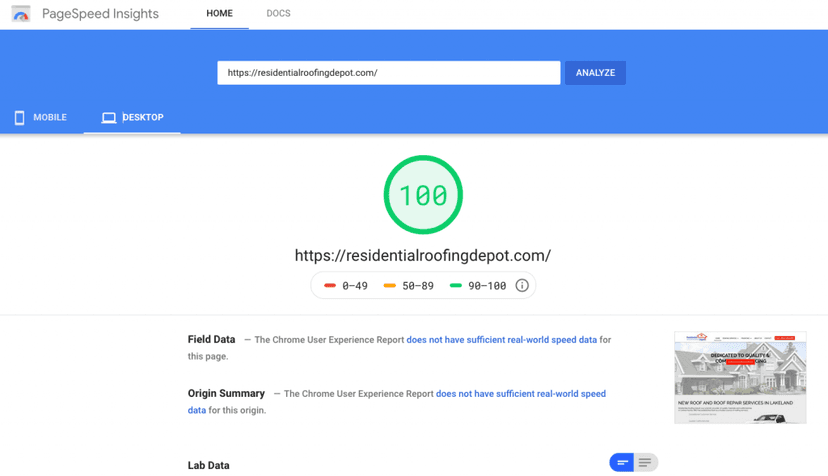Click the mobile phone icon
828x476 pixels.
pyautogui.click(x=19, y=118)
